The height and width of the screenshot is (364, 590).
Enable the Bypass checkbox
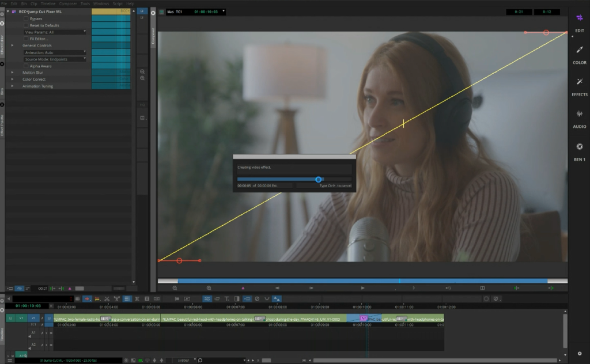pyautogui.click(x=26, y=18)
